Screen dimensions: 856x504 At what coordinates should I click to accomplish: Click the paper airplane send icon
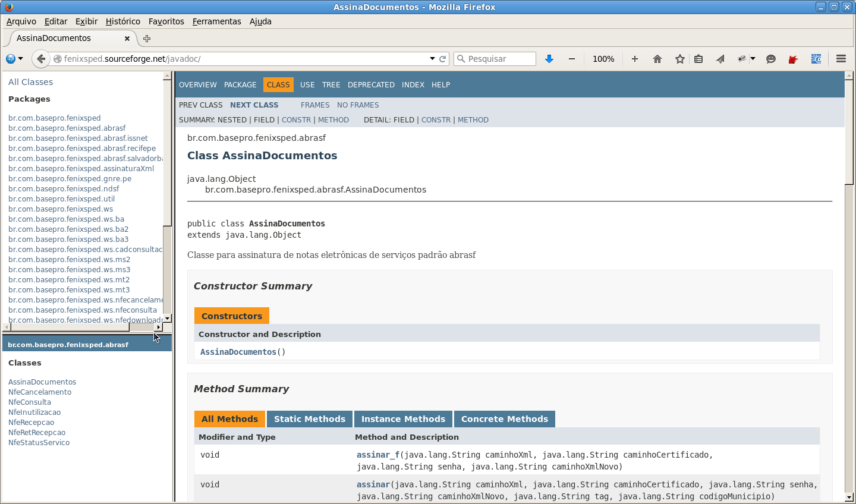[719, 59]
